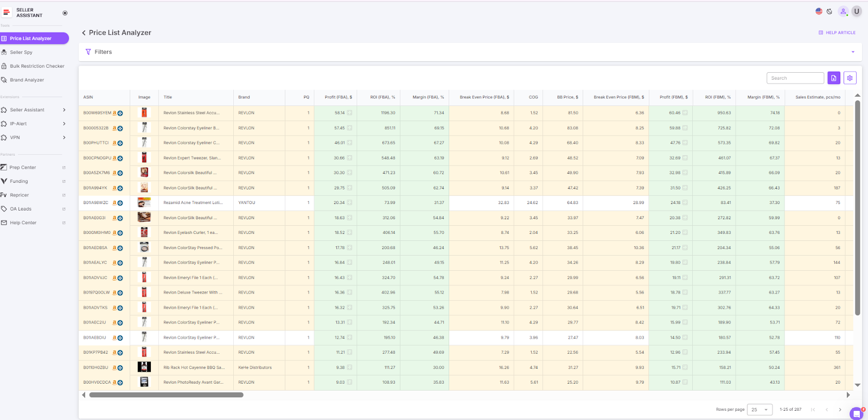Expand the IP-Alert submenu chevron
The height and width of the screenshot is (420, 868).
(x=64, y=124)
